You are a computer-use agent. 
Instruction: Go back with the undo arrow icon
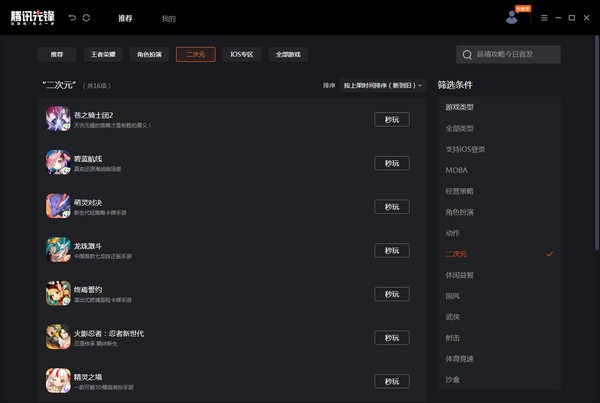point(72,18)
